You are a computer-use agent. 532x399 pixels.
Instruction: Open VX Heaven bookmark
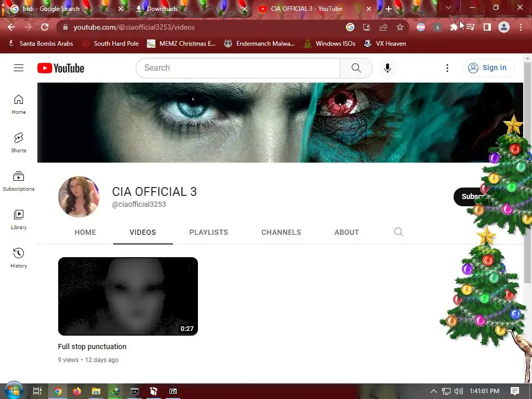385,44
